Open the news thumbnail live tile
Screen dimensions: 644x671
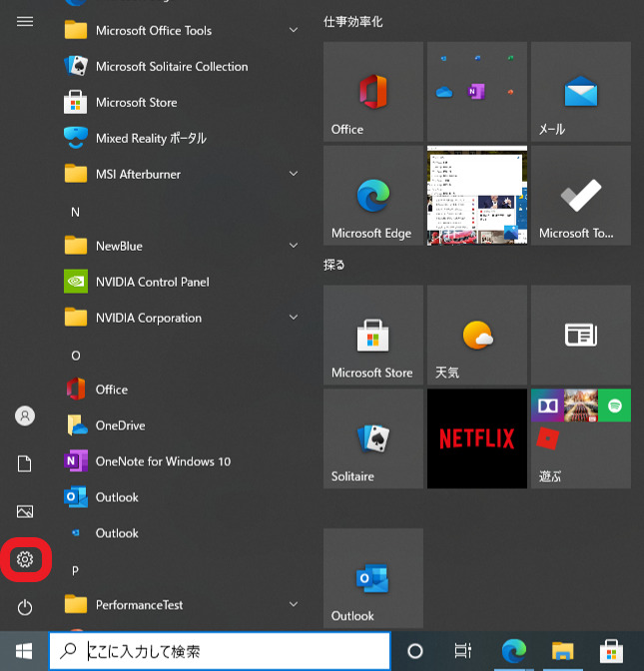point(476,195)
